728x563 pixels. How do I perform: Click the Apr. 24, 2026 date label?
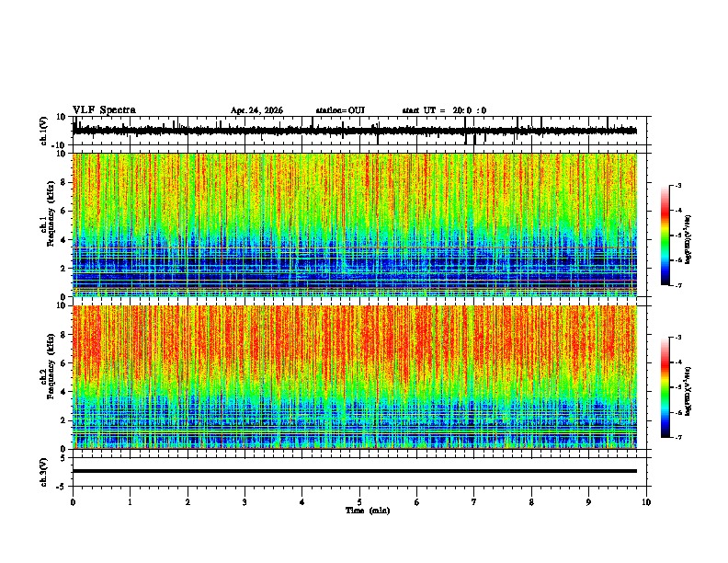tap(256, 110)
